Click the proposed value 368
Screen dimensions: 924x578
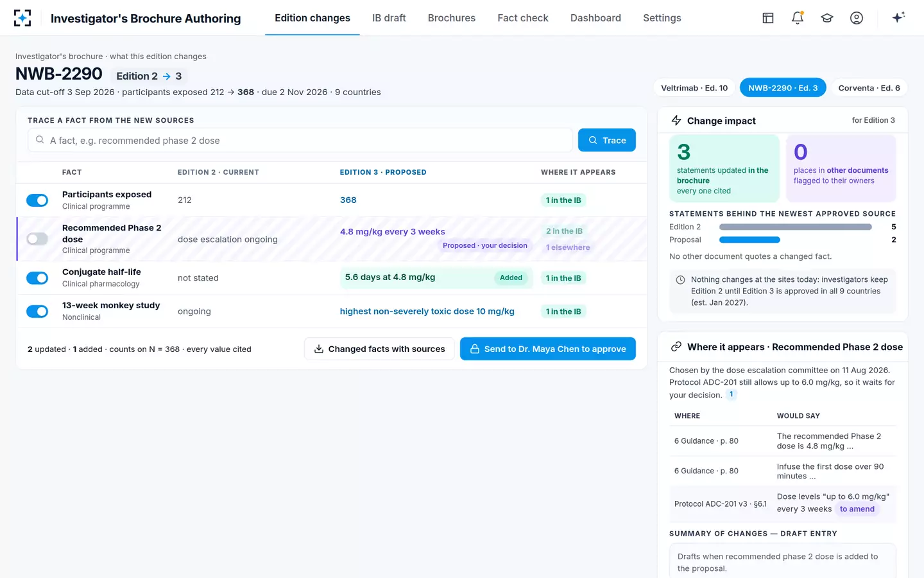(348, 200)
